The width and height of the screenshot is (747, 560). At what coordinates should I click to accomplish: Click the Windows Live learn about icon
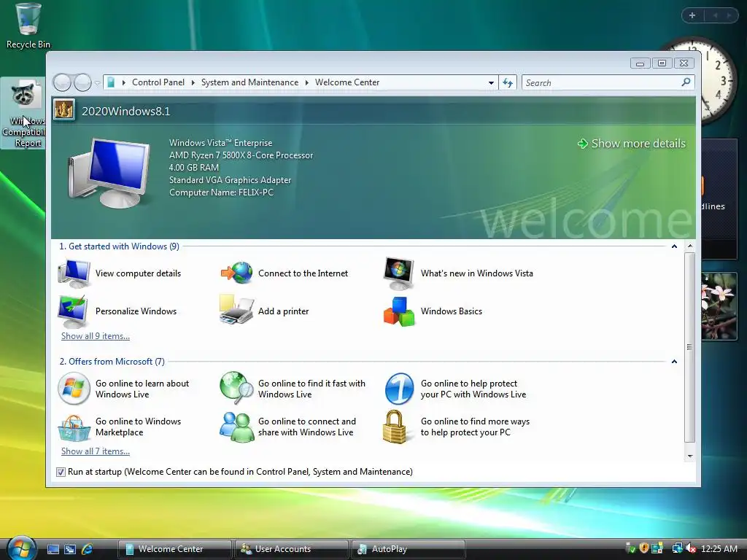(74, 389)
